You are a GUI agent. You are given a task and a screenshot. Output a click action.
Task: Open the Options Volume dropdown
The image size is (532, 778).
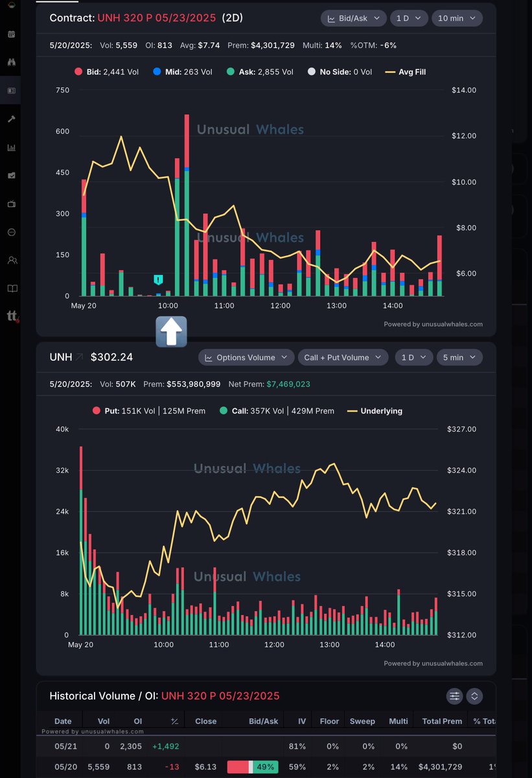[246, 357]
